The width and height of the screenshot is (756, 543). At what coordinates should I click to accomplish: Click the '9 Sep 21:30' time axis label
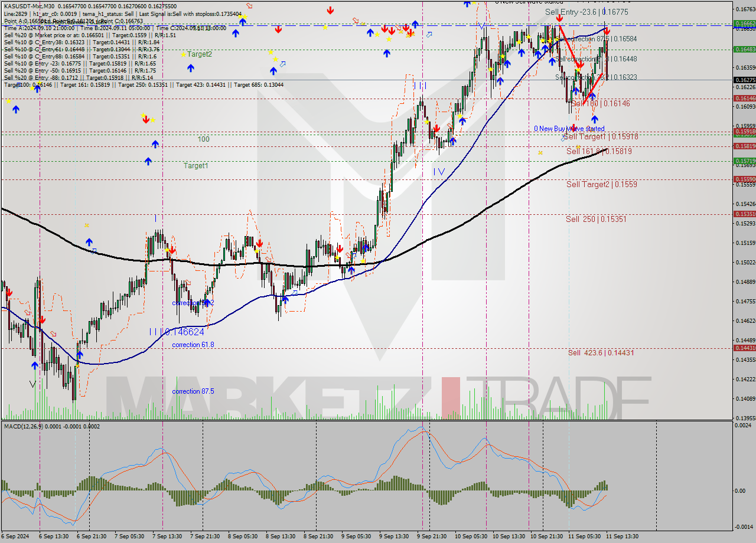(432, 537)
